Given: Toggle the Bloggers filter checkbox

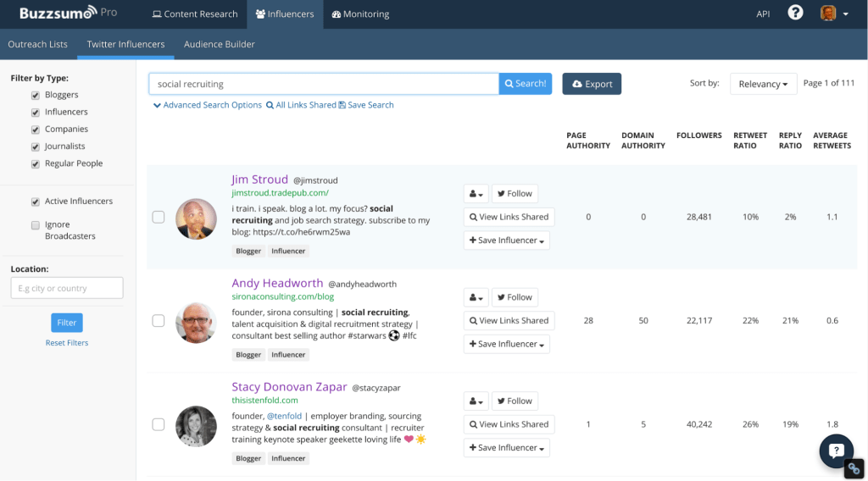Looking at the screenshot, I should [36, 95].
